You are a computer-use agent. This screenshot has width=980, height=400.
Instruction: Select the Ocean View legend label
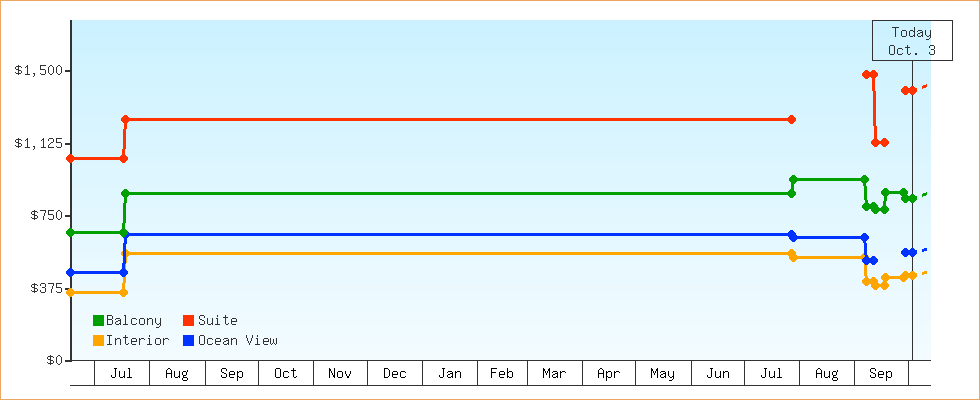tap(237, 341)
